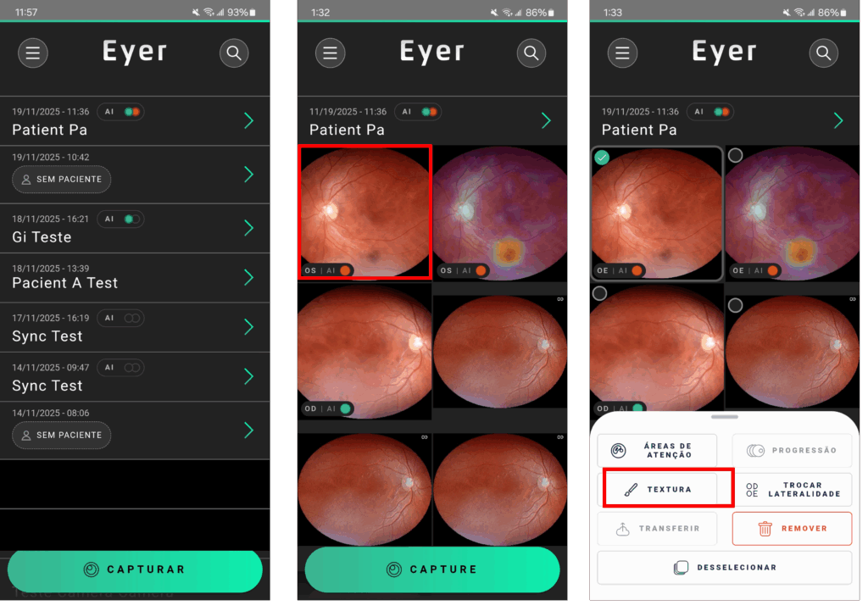Open the 19/11/2025 10:42 Sem Paciente exam
The image size is (868, 611).
click(135, 175)
